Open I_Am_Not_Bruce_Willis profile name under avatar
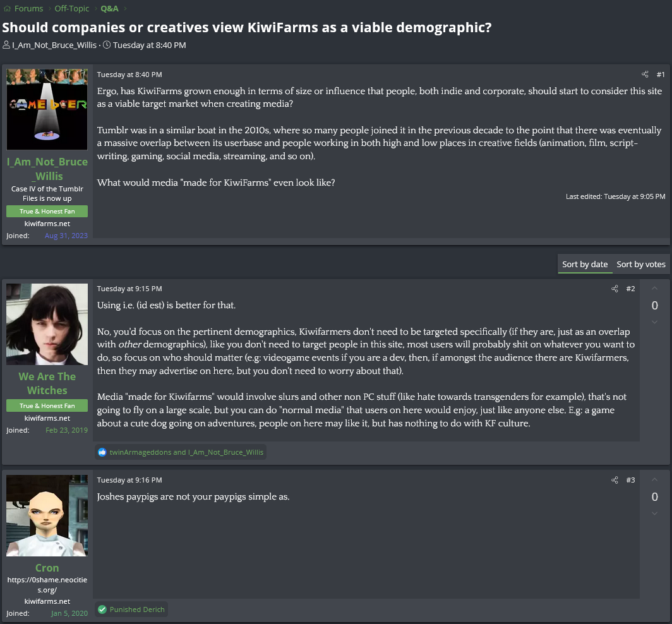 point(47,169)
